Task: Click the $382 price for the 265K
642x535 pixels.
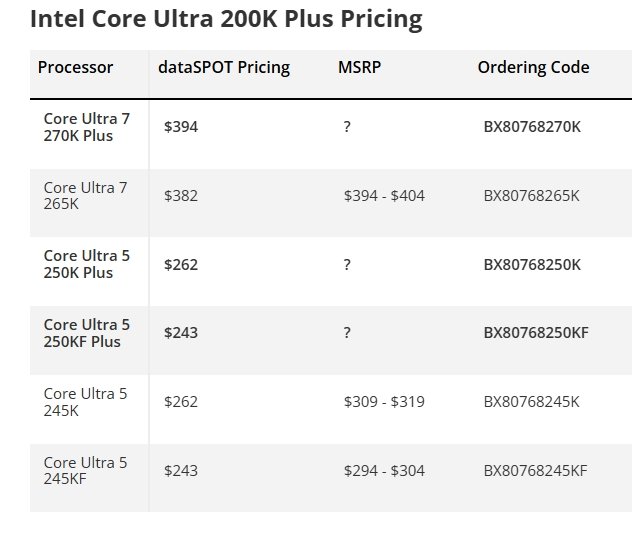Action: (x=181, y=196)
